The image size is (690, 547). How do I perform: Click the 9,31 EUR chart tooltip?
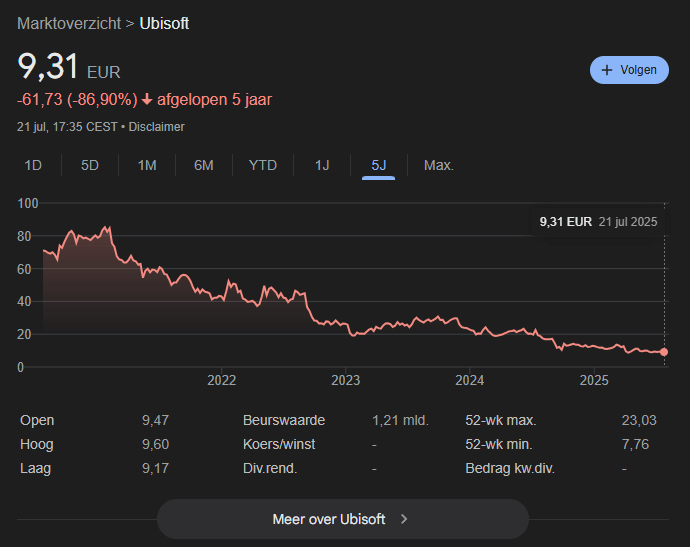point(598,222)
